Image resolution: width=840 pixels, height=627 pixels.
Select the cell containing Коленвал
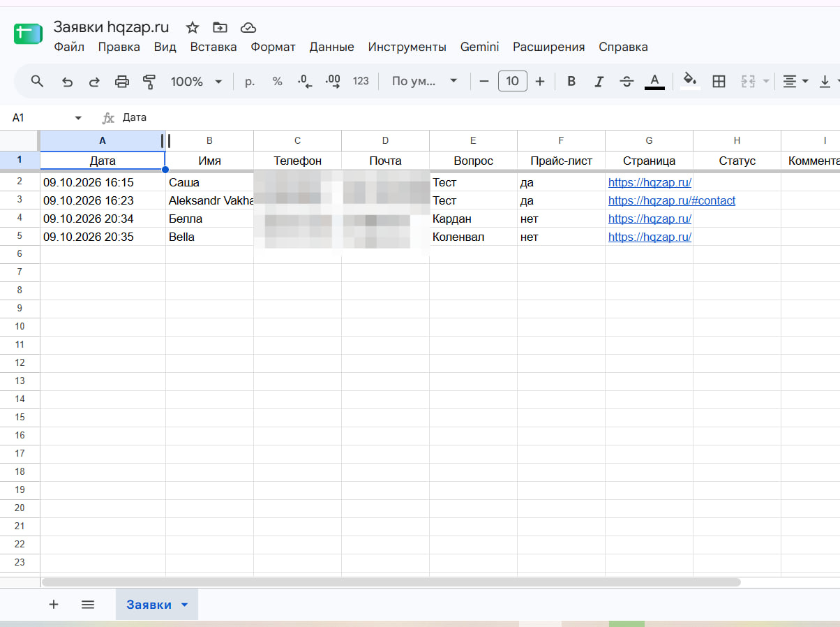coord(473,237)
